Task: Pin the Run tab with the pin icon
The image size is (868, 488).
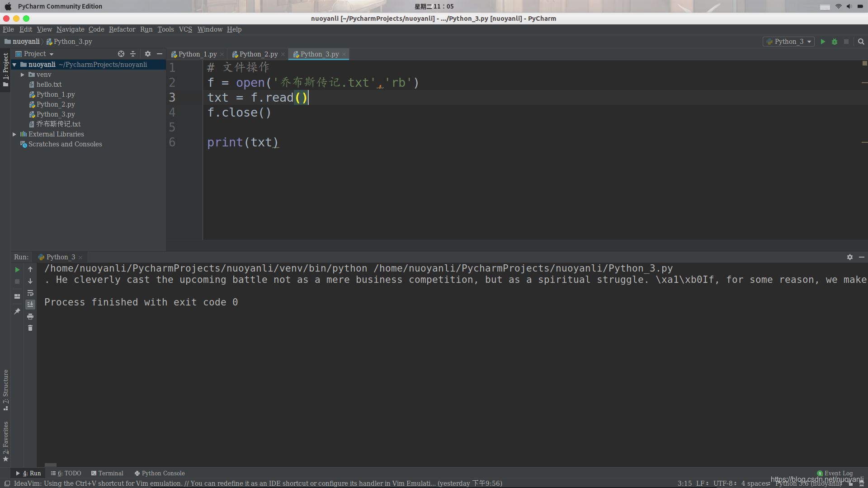Action: point(17,311)
